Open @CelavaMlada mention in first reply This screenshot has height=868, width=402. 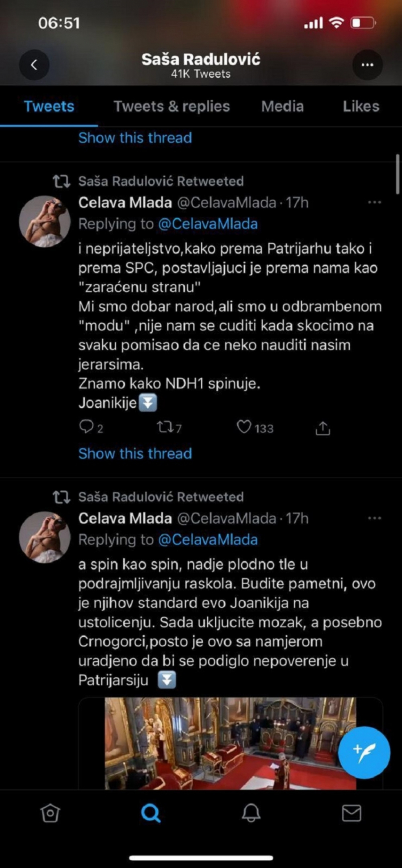[208, 224]
